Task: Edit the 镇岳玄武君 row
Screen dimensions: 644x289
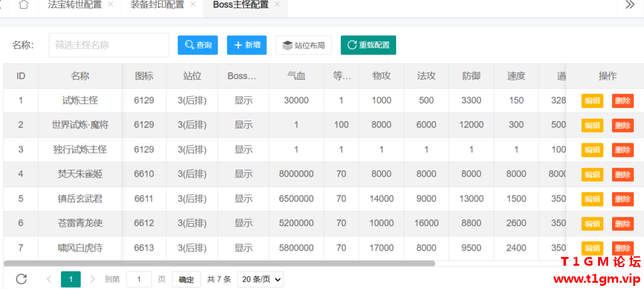Action: pos(592,199)
